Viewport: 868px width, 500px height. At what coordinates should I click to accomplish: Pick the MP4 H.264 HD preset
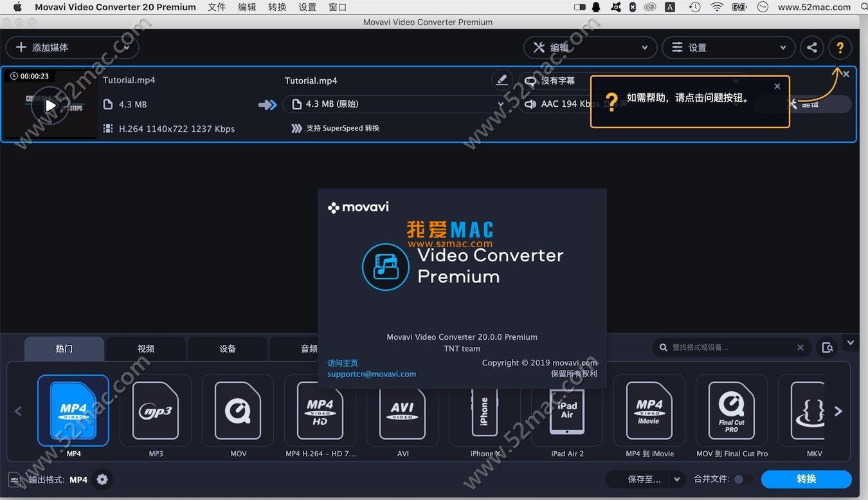[x=320, y=411]
